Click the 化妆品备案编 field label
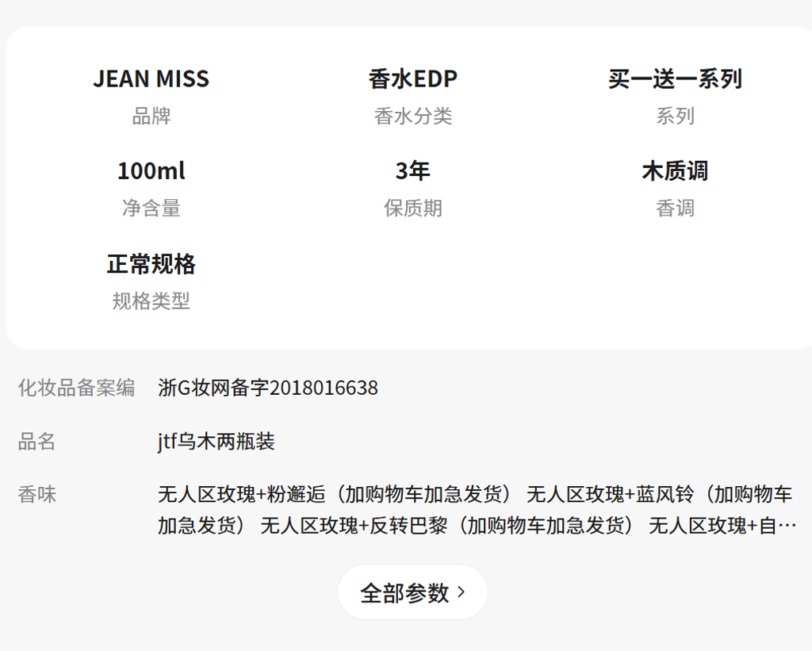The width and height of the screenshot is (812, 651). click(x=76, y=388)
